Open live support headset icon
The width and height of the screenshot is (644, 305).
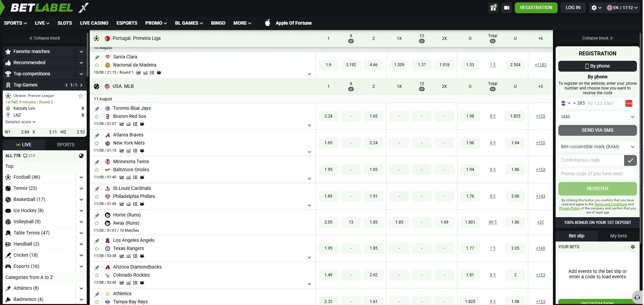click(x=637, y=298)
